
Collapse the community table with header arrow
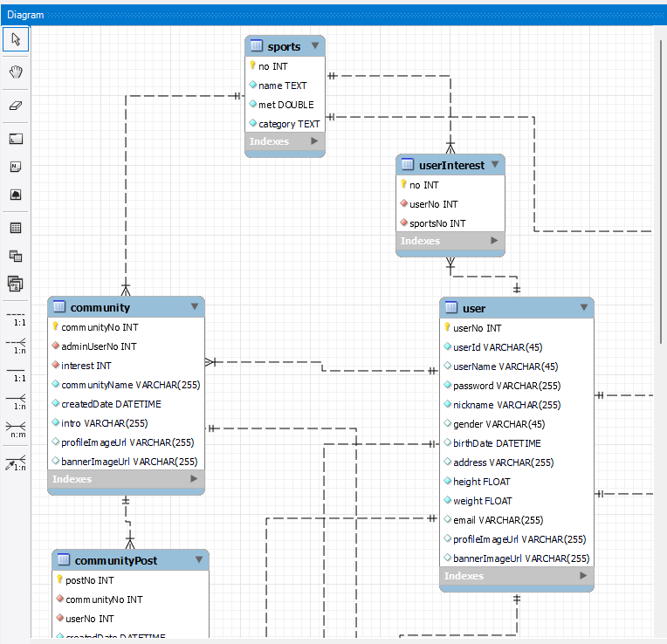tap(195, 306)
